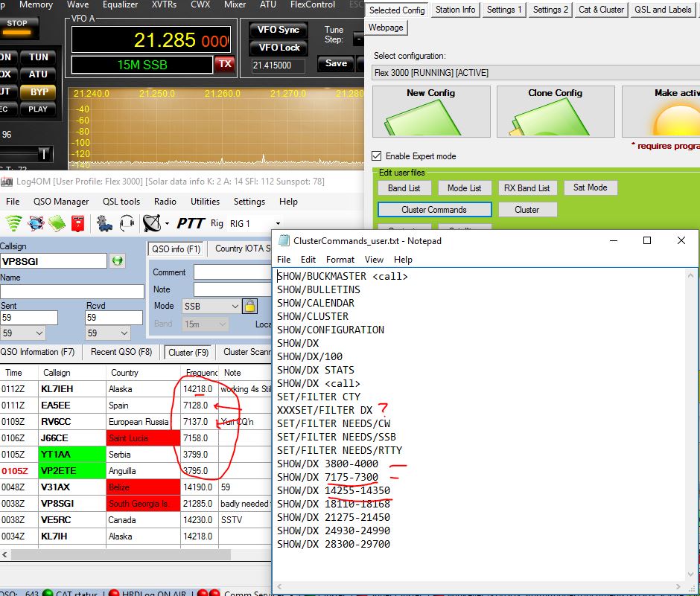Open the arrow beside the satellite dish icon
Screen dimensions: 700x596
pyautogui.click(x=167, y=223)
